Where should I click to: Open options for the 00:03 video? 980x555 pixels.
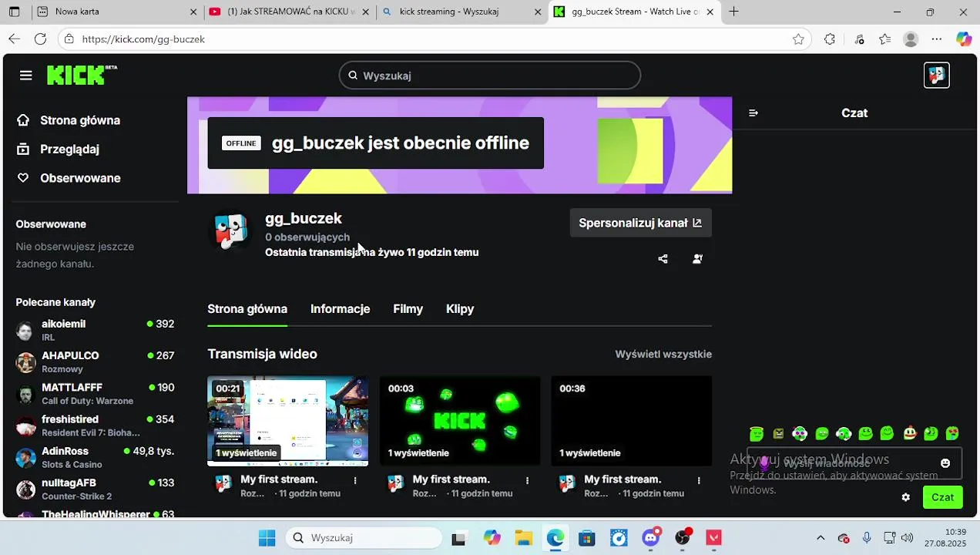(527, 480)
